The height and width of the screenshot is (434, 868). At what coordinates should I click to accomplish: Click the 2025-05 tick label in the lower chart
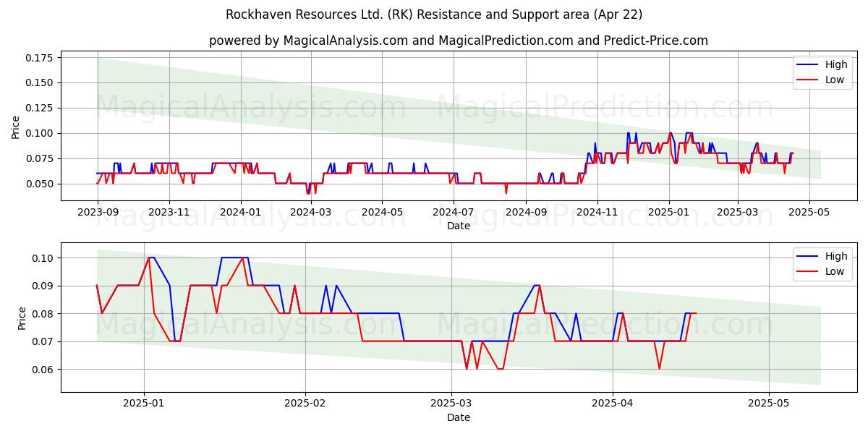[769, 404]
